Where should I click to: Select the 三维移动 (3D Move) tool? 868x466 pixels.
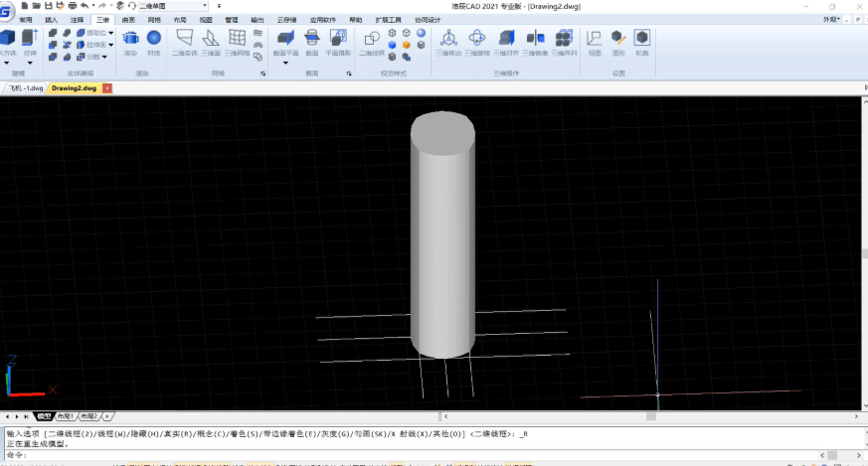[x=449, y=39]
